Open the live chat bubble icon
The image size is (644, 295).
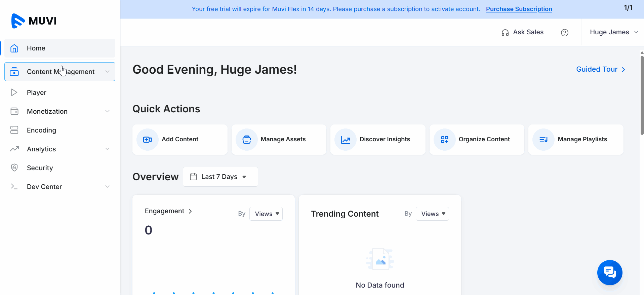(610, 272)
